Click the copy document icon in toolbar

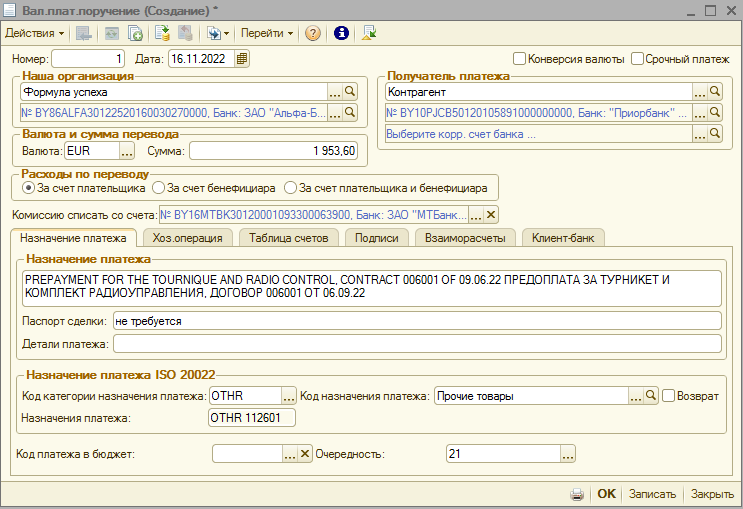pos(135,33)
